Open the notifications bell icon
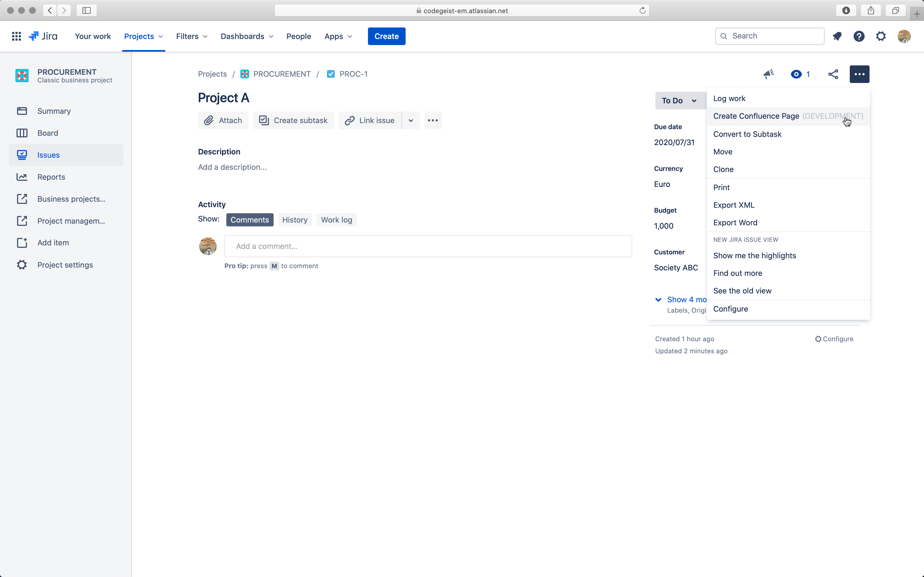The height and width of the screenshot is (577, 924). pyautogui.click(x=837, y=36)
